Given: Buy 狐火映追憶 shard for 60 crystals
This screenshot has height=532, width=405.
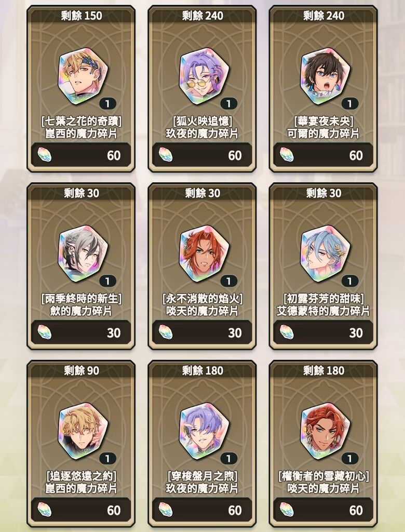Looking at the screenshot, I should 202,155.
